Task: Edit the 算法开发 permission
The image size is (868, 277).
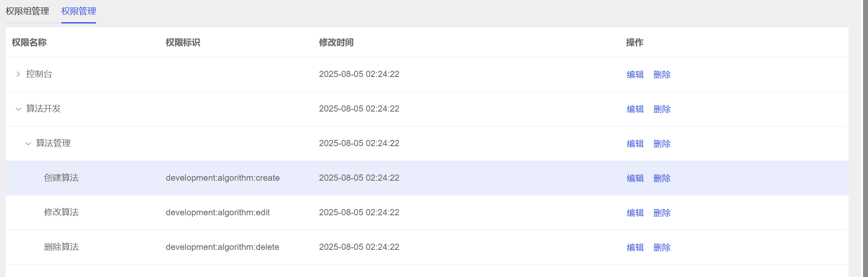Action: (x=635, y=109)
